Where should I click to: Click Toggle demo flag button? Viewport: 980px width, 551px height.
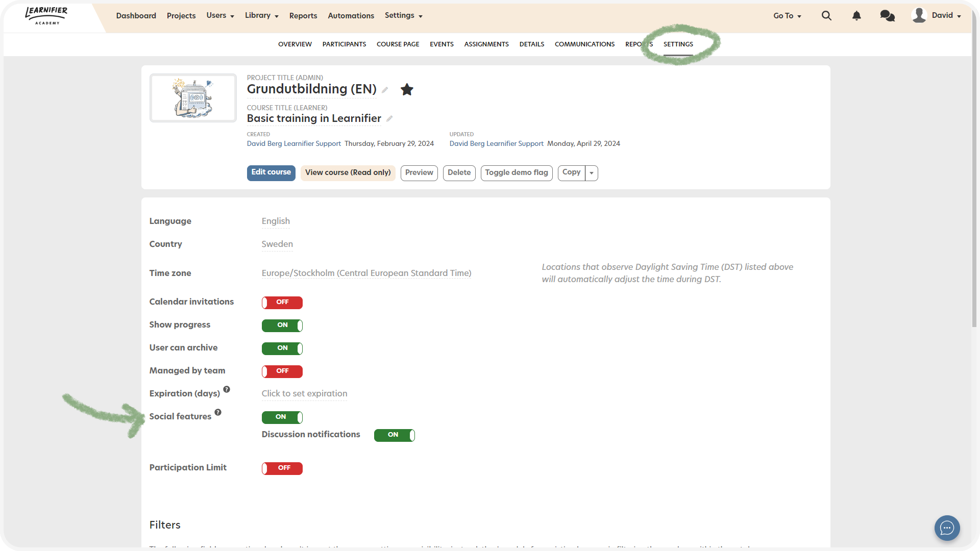pyautogui.click(x=517, y=173)
